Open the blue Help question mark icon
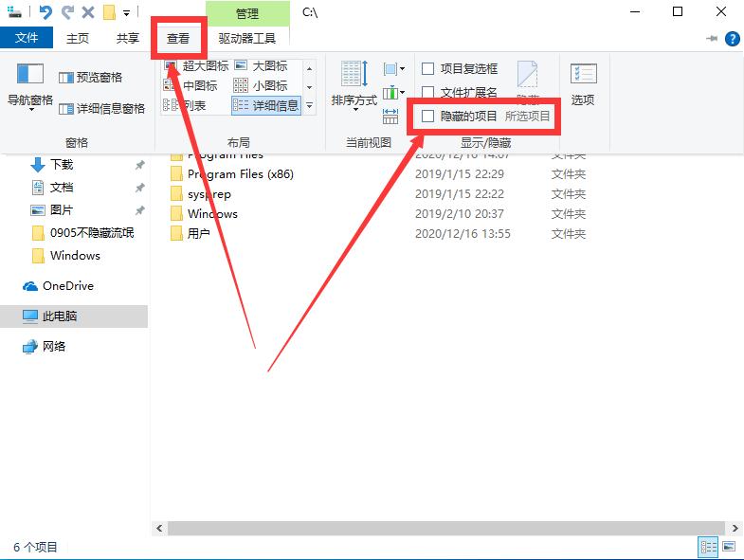Viewport: 744px width, 560px height. (x=732, y=39)
